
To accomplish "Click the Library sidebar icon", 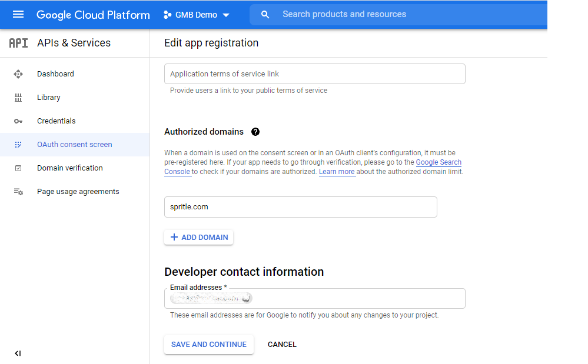I will 18,98.
